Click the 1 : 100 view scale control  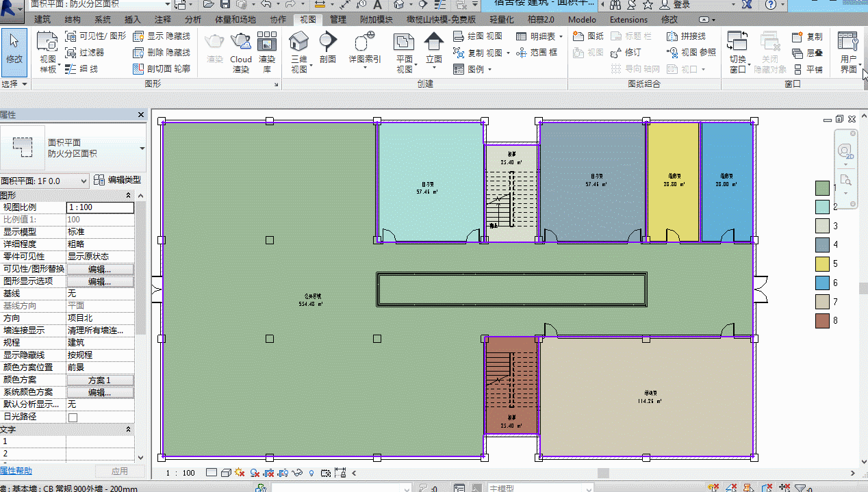click(x=181, y=473)
